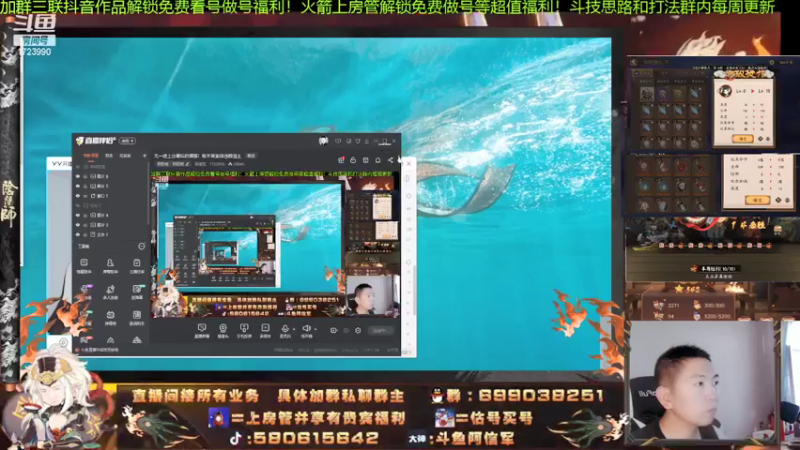This screenshot has height=450, width=800.
Task: Lock the 窗口 1 source layer
Action: click(85, 196)
